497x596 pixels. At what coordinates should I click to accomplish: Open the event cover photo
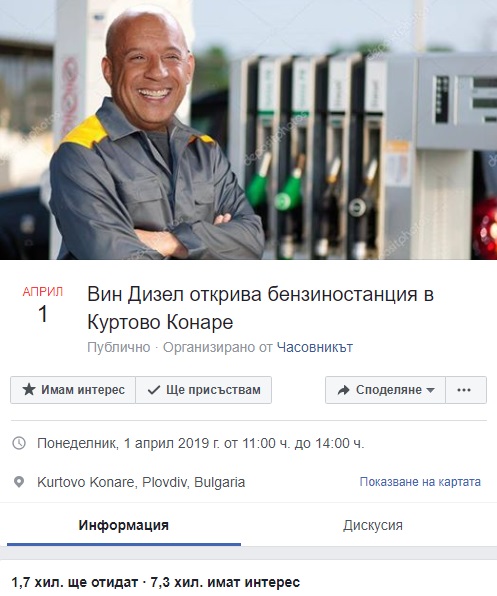(x=248, y=130)
